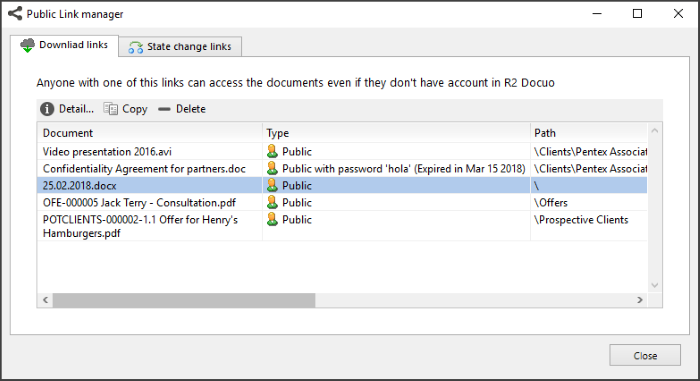Sort by Path column header
Viewport: 700px width, 381px height.
click(x=588, y=133)
